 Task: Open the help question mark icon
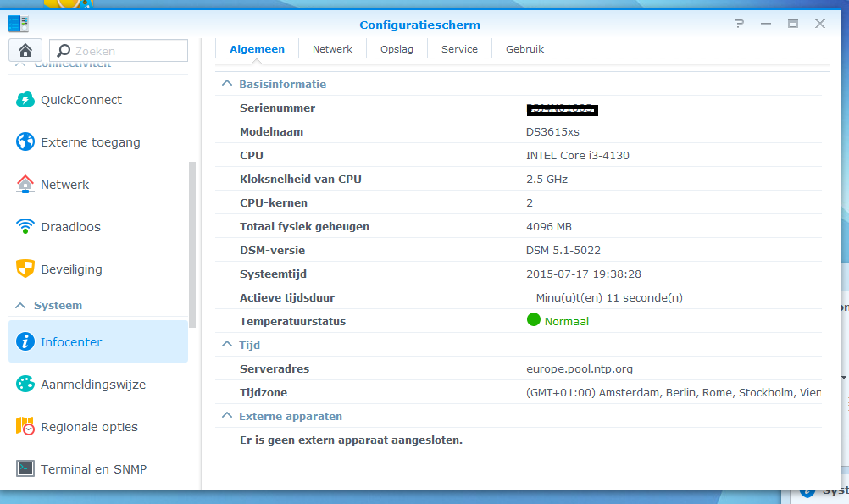click(739, 24)
